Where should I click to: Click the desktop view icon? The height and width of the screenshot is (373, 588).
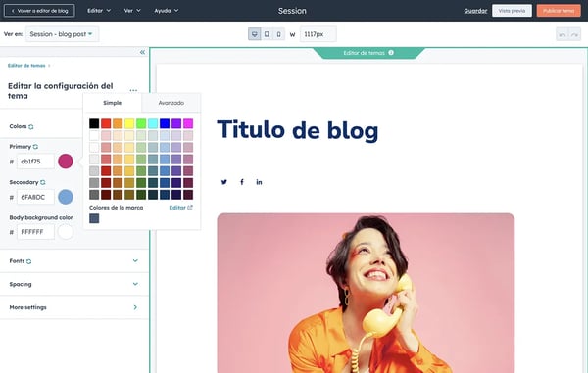[x=254, y=34]
